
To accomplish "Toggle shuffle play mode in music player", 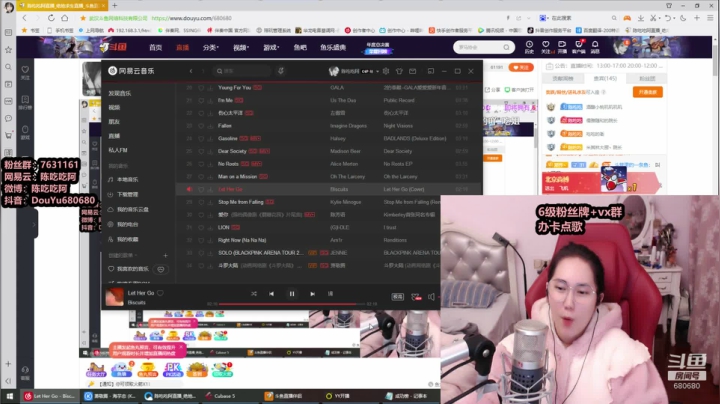I will [254, 294].
